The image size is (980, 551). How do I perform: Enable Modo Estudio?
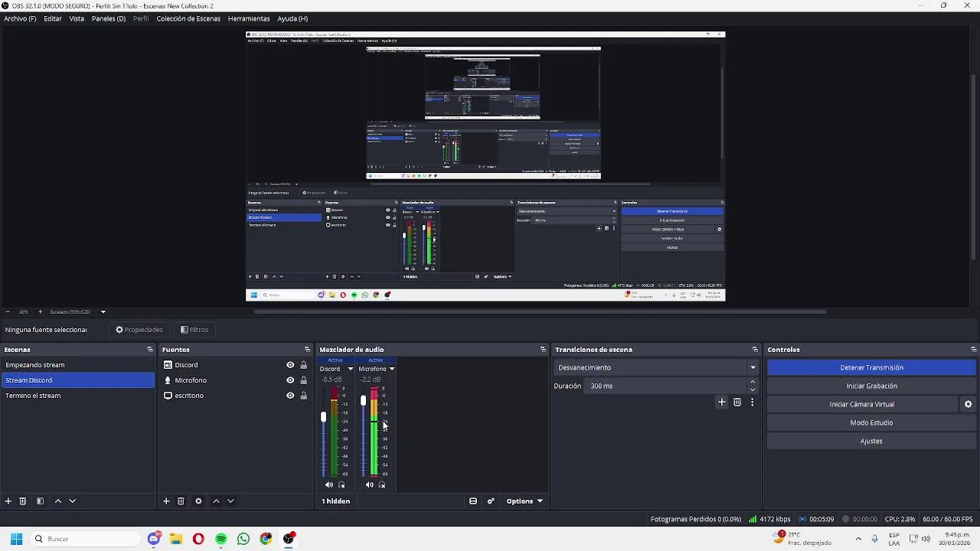871,422
